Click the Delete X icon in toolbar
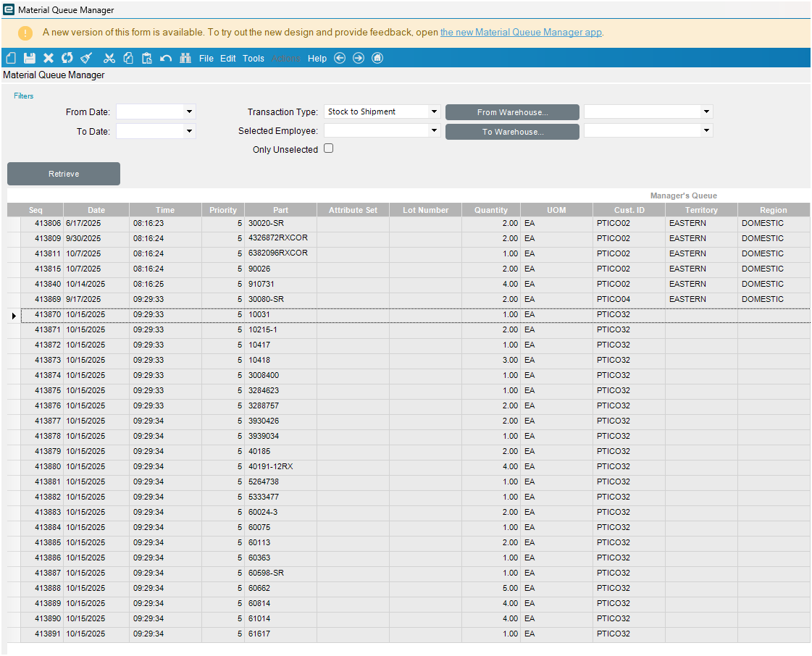This screenshot has width=812, height=656. tap(49, 58)
